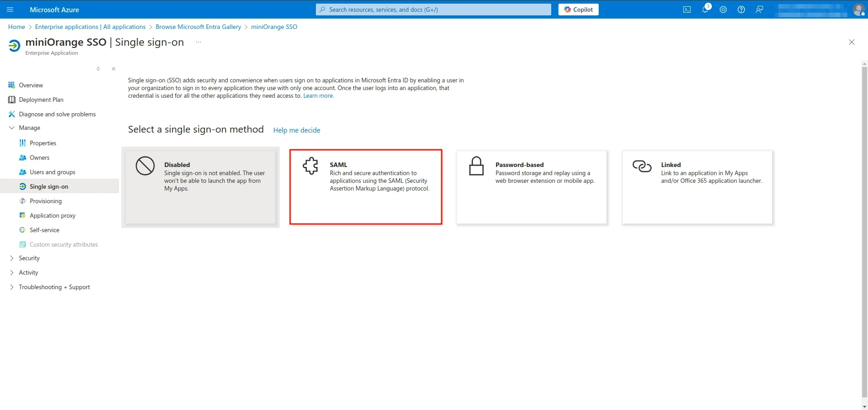868x410 pixels.
Task: Click the miniOrange SSO application logo
Action: tap(14, 46)
